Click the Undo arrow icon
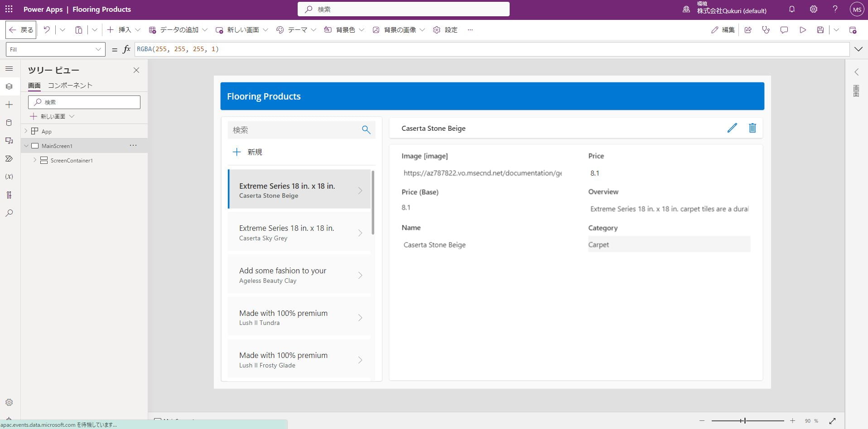This screenshot has width=868, height=429. 47,30
